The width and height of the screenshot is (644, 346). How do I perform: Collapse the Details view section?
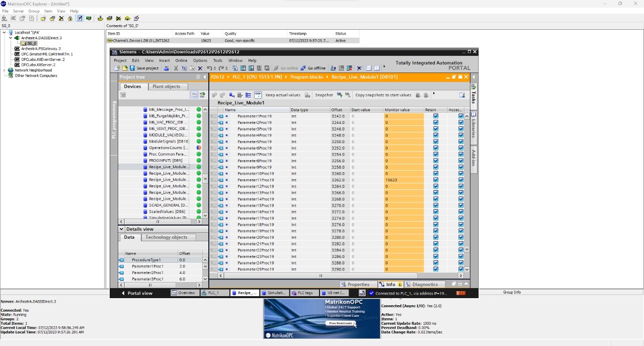(121, 229)
